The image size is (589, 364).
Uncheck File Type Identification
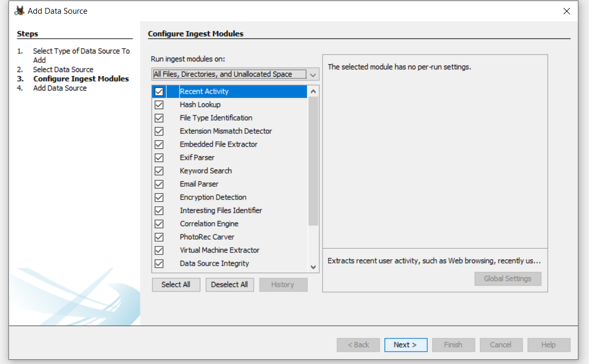tap(159, 117)
